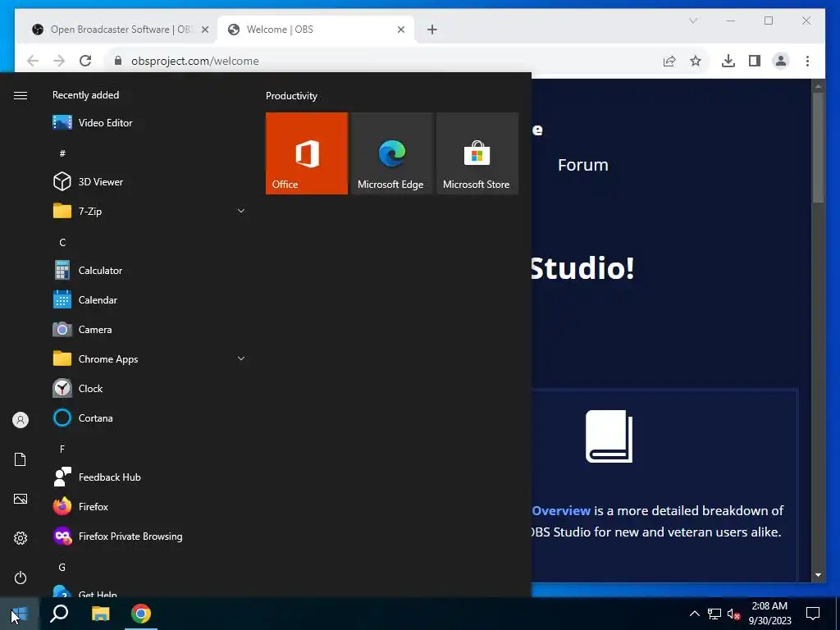Open the network status tray icon
The image size is (840, 630).
tap(714, 614)
